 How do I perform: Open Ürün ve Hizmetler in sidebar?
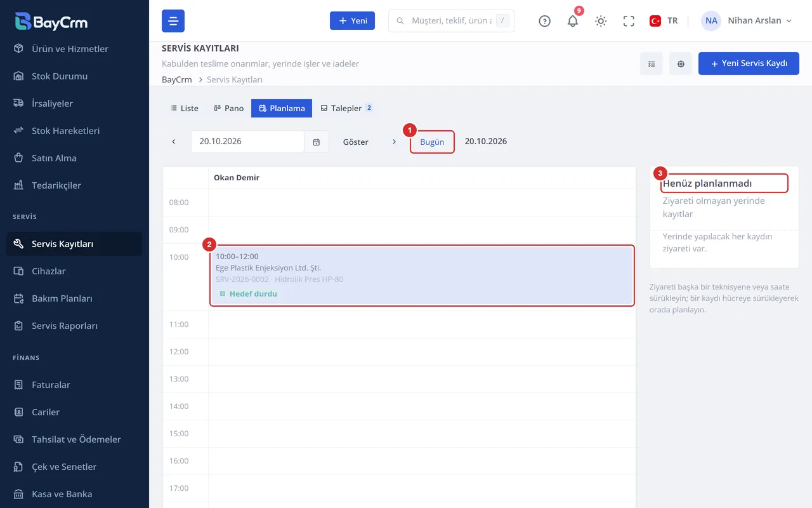point(74,49)
